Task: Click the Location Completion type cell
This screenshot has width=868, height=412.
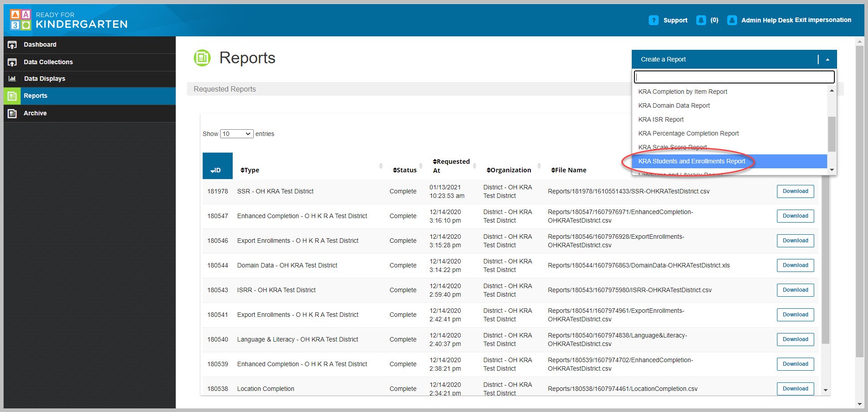Action: [266, 389]
